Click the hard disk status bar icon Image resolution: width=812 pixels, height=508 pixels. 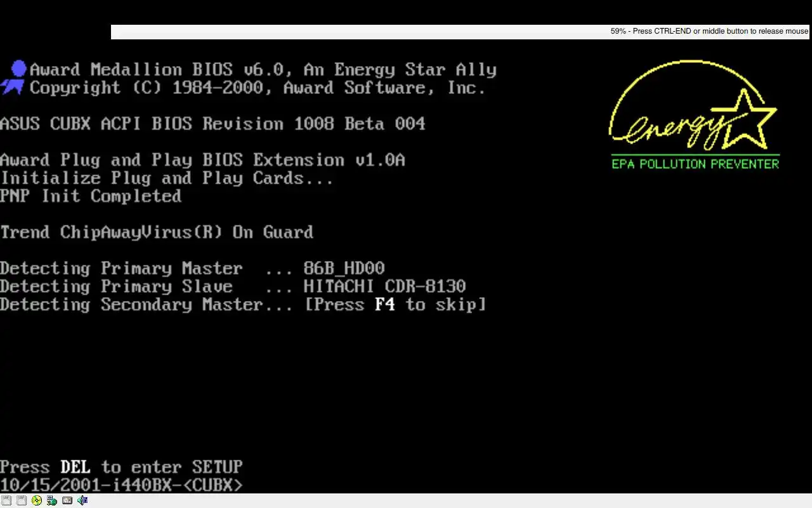coord(67,500)
